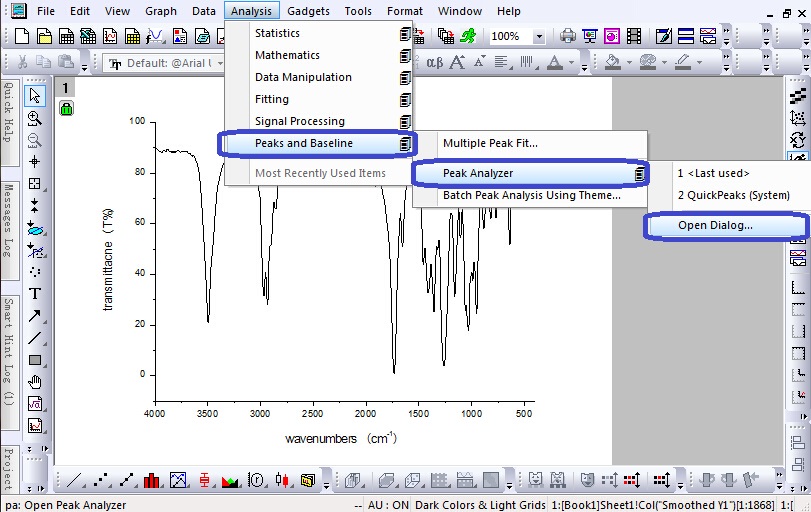Screen dimensions: 811x512
Task: Open the Gadgets menu
Action: coord(308,11)
